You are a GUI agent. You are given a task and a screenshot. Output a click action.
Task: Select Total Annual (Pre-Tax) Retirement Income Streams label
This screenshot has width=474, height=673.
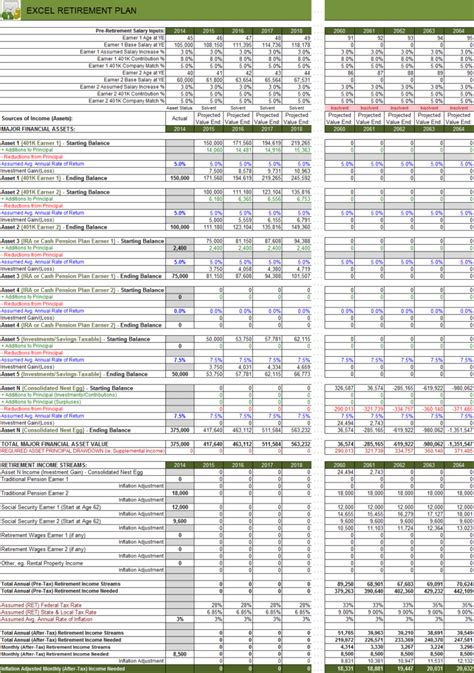coord(61,584)
